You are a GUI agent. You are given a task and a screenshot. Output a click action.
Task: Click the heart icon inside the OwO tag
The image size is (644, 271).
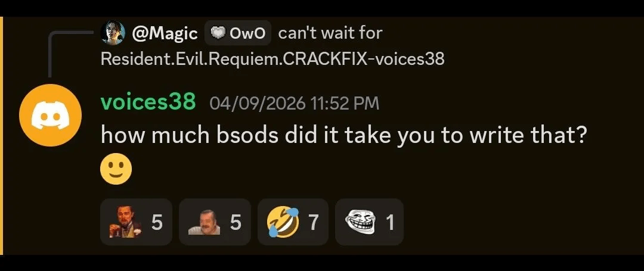pyautogui.click(x=220, y=33)
